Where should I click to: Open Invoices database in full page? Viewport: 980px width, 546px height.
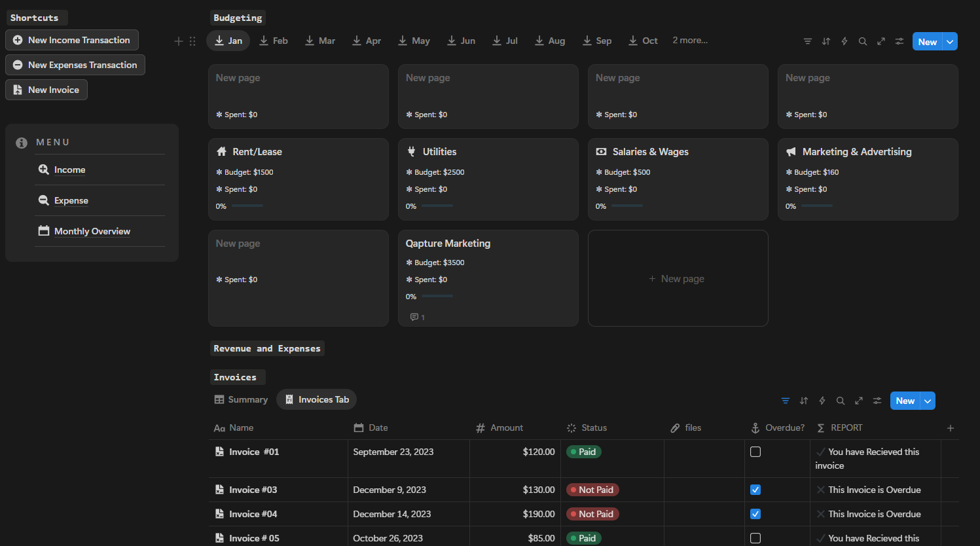859,401
